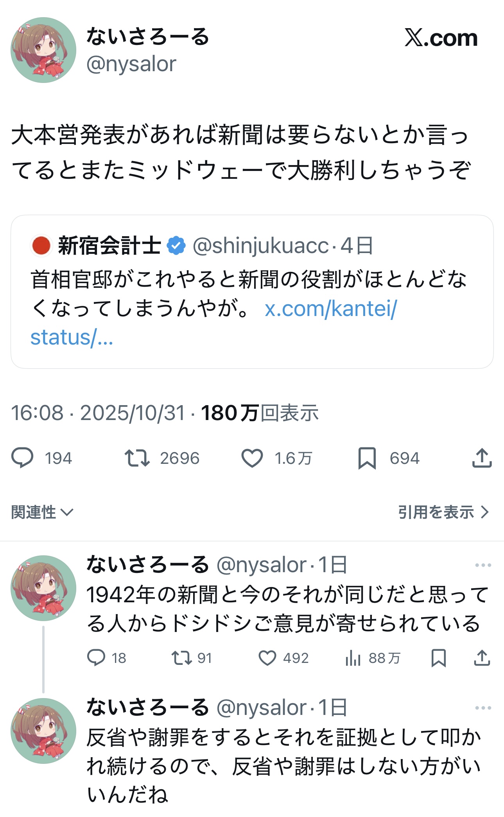Reply to the 1942年の新聞 post
504x817 pixels.
pos(96,658)
